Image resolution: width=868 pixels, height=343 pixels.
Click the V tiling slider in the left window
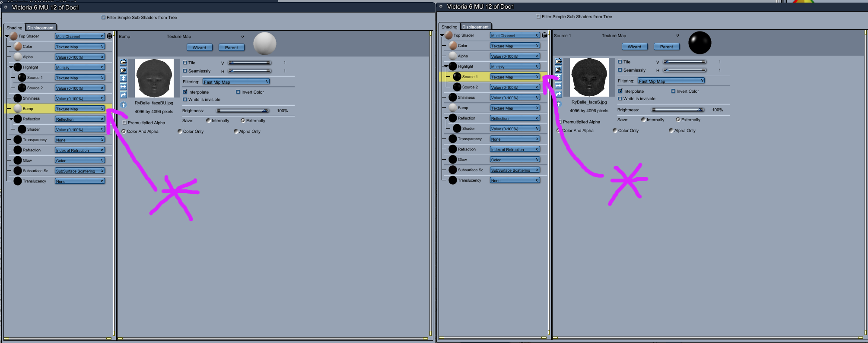250,63
